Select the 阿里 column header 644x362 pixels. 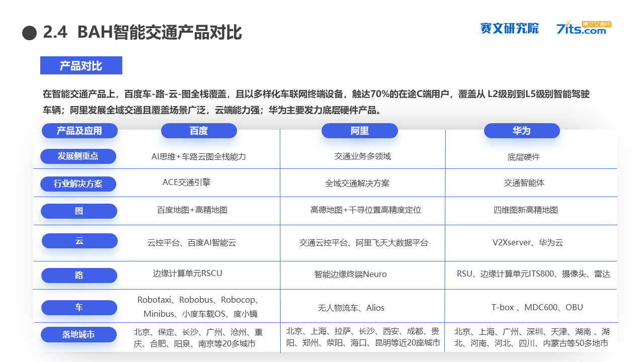coord(360,131)
